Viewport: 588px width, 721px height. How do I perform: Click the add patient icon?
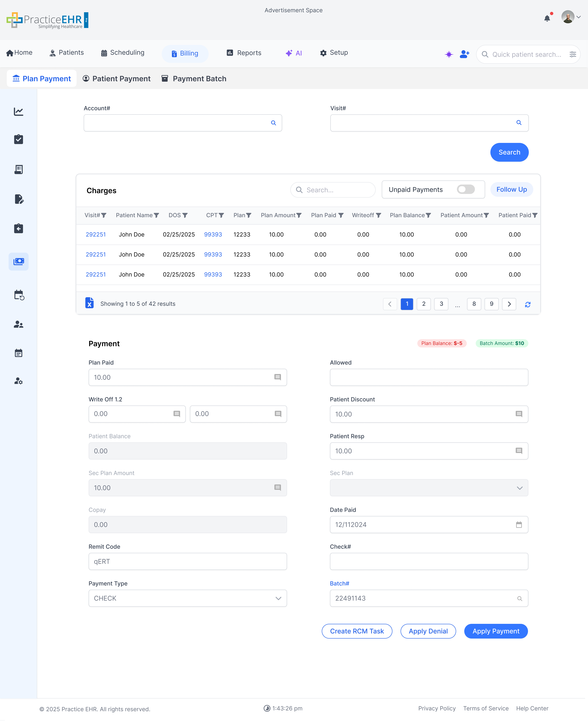464,54
